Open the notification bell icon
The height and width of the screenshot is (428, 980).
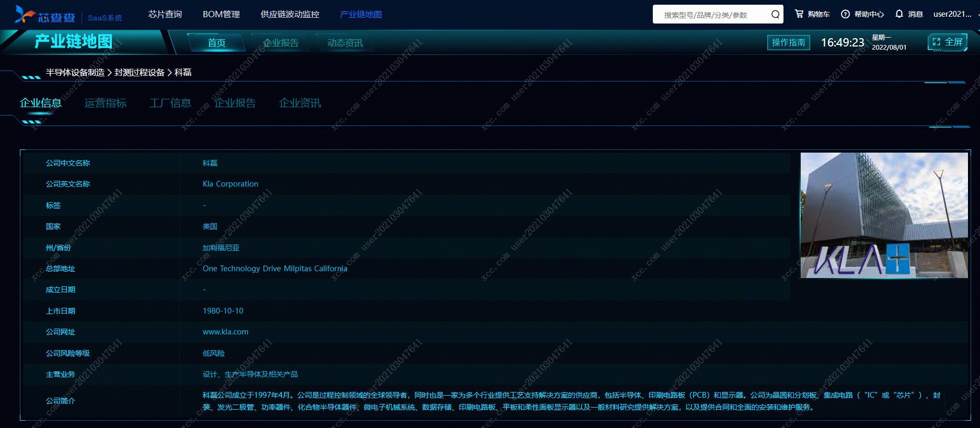899,14
